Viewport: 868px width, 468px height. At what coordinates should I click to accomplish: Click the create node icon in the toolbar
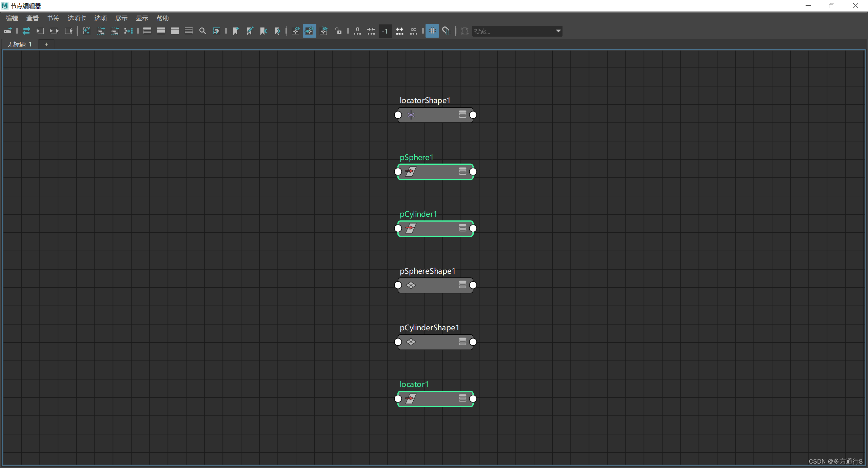click(8, 31)
